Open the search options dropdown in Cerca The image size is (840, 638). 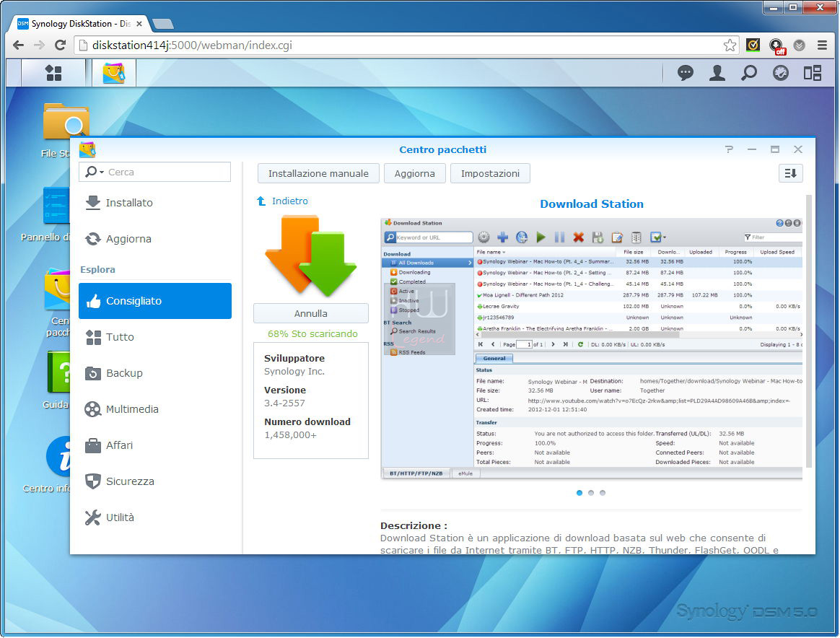point(94,172)
